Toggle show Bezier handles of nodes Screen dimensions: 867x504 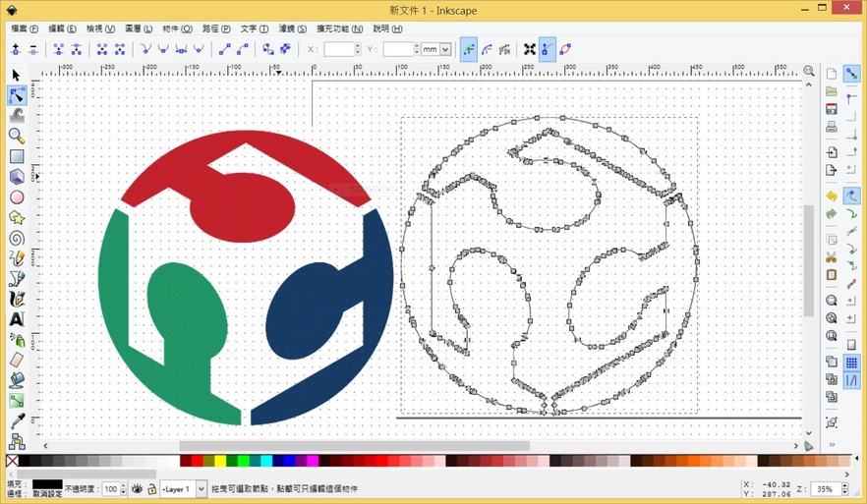click(547, 49)
